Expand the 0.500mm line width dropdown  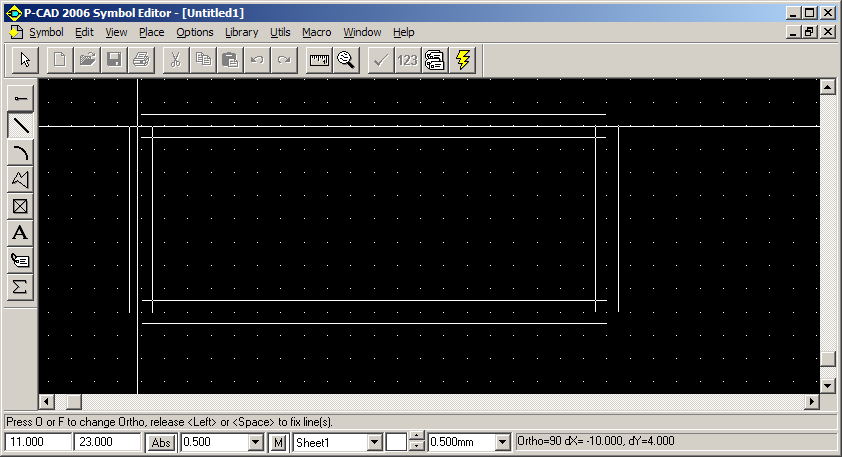[x=503, y=443]
